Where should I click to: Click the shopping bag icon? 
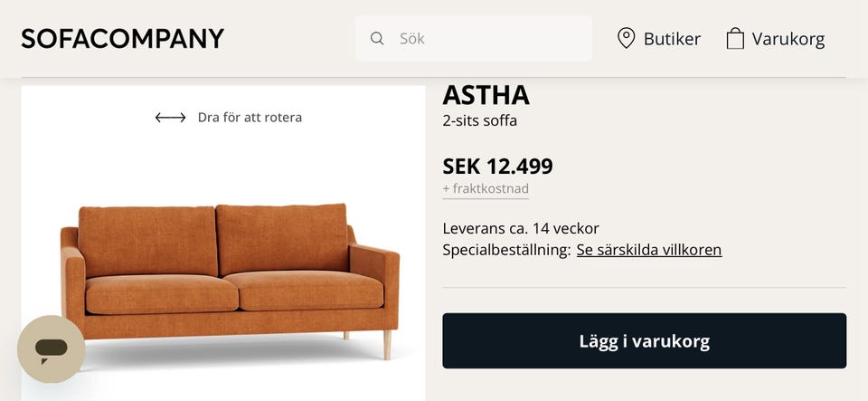coord(735,39)
